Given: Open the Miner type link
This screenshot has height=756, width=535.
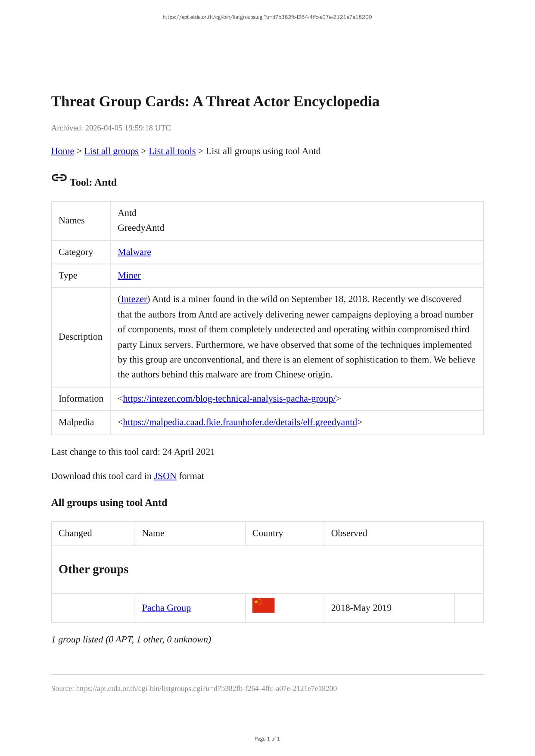Looking at the screenshot, I should [129, 276].
